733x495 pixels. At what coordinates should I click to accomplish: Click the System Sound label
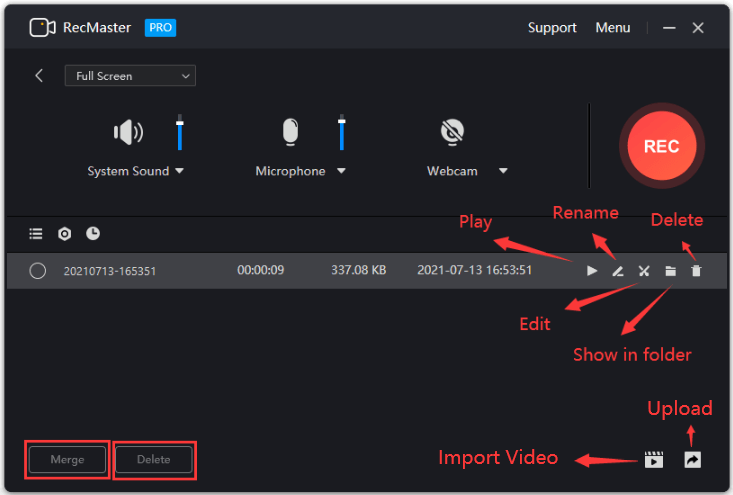pos(129,171)
